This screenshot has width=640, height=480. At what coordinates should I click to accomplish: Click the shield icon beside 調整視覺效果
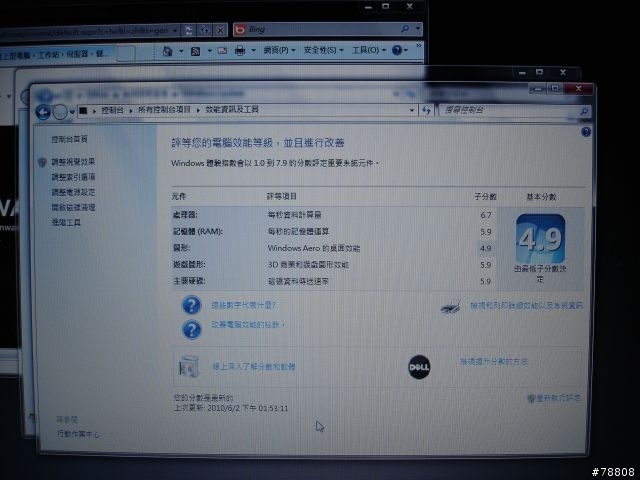(x=42, y=162)
